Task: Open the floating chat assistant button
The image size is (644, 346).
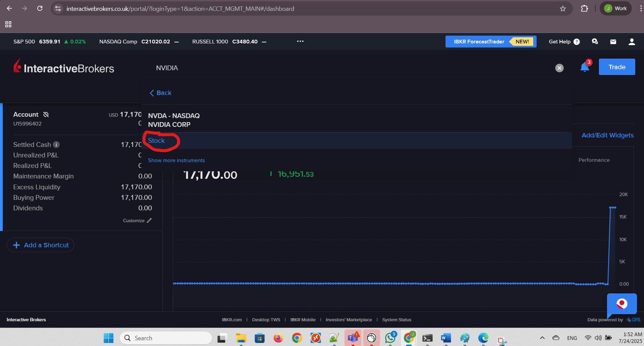Action: click(622, 304)
